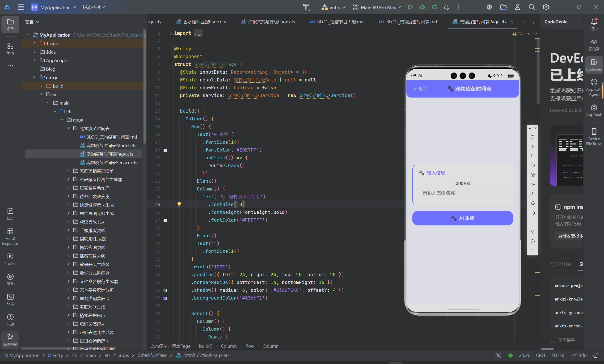Expand the 家庭药箱整理清单 folder
The image size is (604, 364).
click(x=68, y=171)
